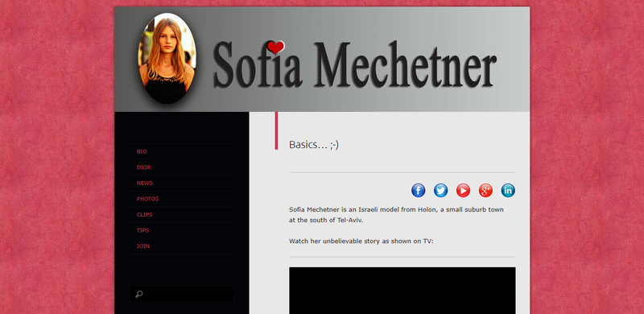The width and height of the screenshot is (644, 314).
Task: Navigate to CLIPS
Action: tap(145, 214)
